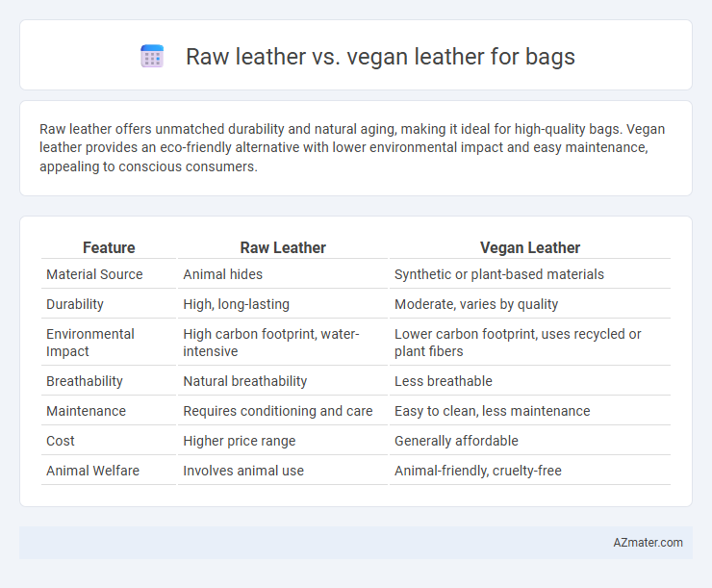Click the 'Involves animal use' cell
The image size is (712, 588).
pos(243,471)
